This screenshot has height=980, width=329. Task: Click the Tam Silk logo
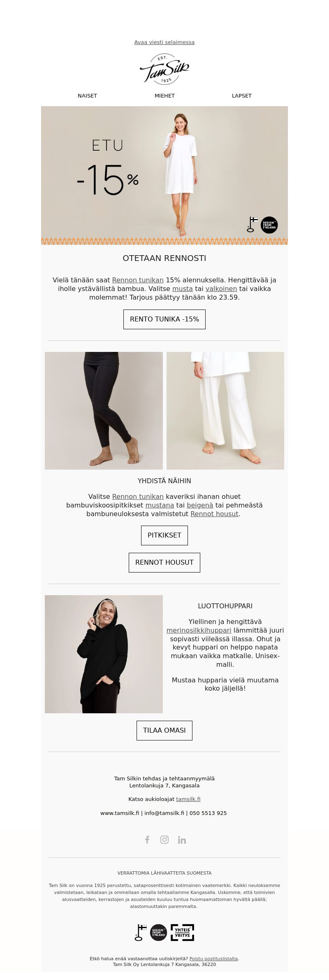(164, 69)
